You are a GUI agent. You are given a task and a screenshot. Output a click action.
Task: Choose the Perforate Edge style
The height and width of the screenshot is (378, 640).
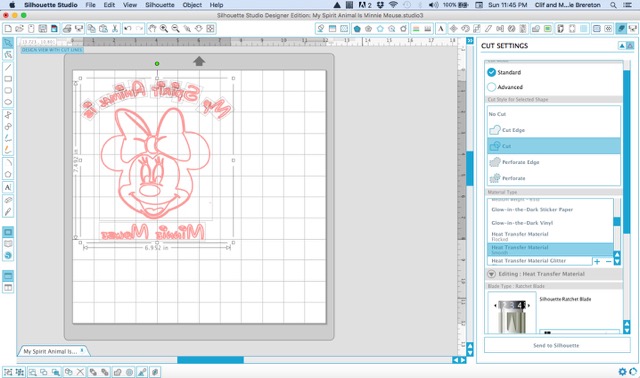click(x=554, y=162)
